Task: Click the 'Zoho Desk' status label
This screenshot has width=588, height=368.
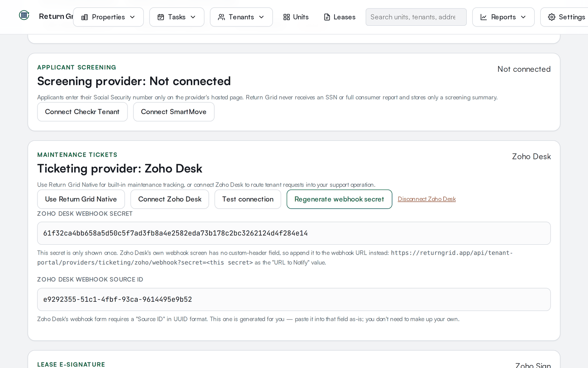Action: (x=531, y=156)
